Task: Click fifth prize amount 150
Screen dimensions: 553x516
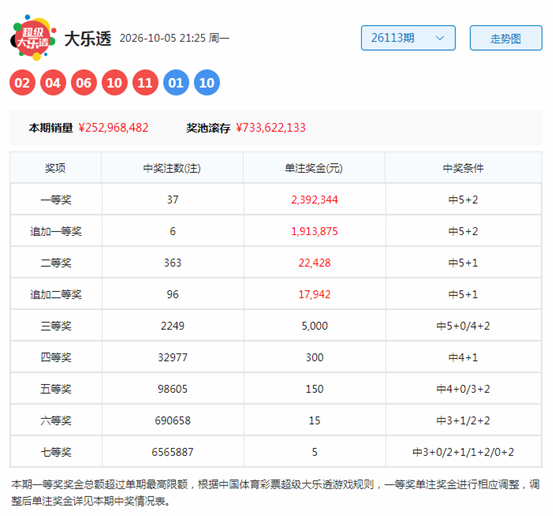Action: (314, 389)
